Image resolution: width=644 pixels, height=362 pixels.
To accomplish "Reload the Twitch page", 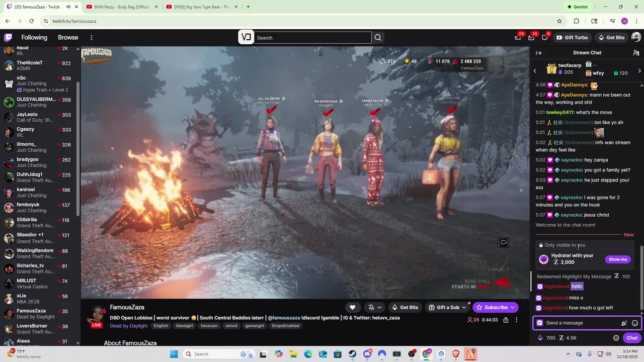I will [x=31, y=21].
